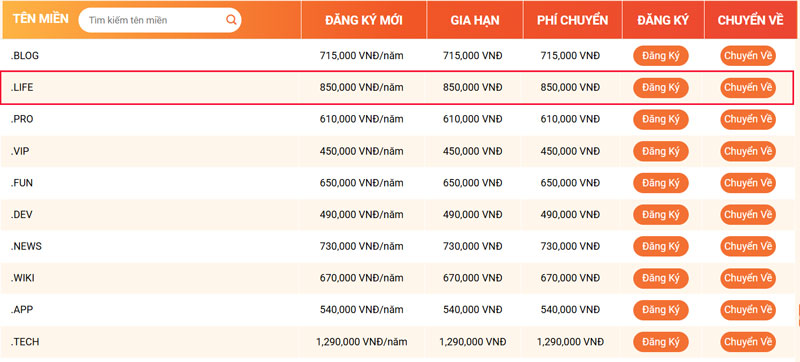Screen dimensions: 800x362
Task: Focus the domain name search field
Action: 160,20
